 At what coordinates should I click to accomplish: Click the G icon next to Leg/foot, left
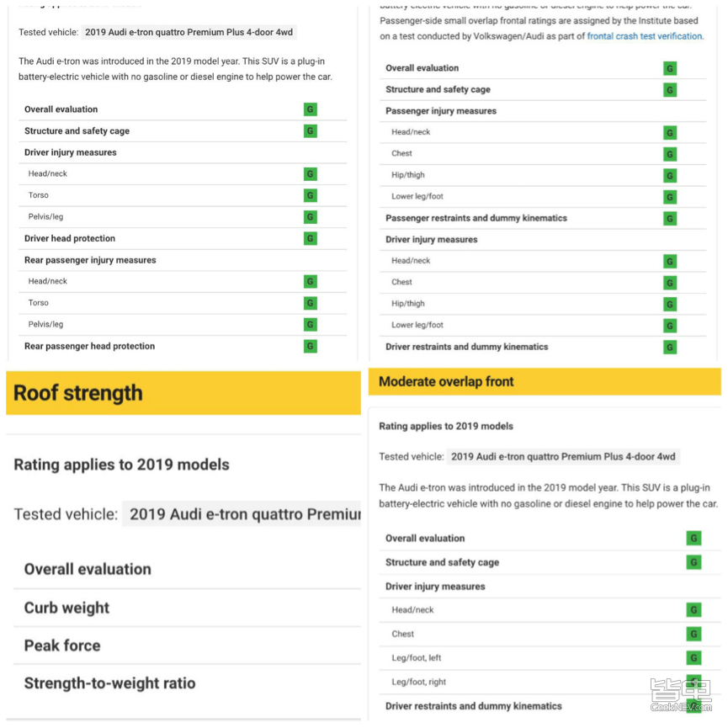click(693, 658)
